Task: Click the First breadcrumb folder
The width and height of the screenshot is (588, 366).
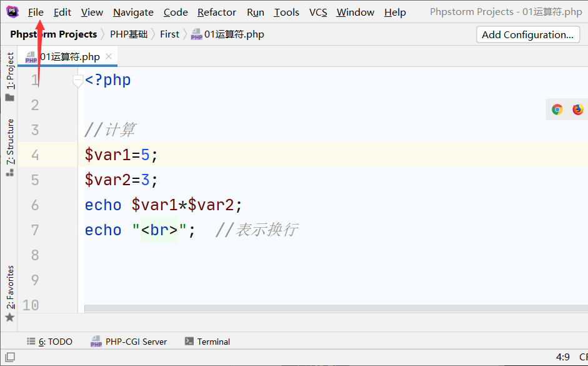Action: 169,34
